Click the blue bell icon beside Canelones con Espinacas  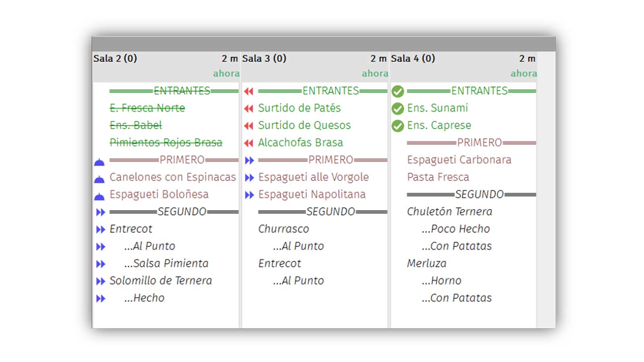(x=99, y=179)
